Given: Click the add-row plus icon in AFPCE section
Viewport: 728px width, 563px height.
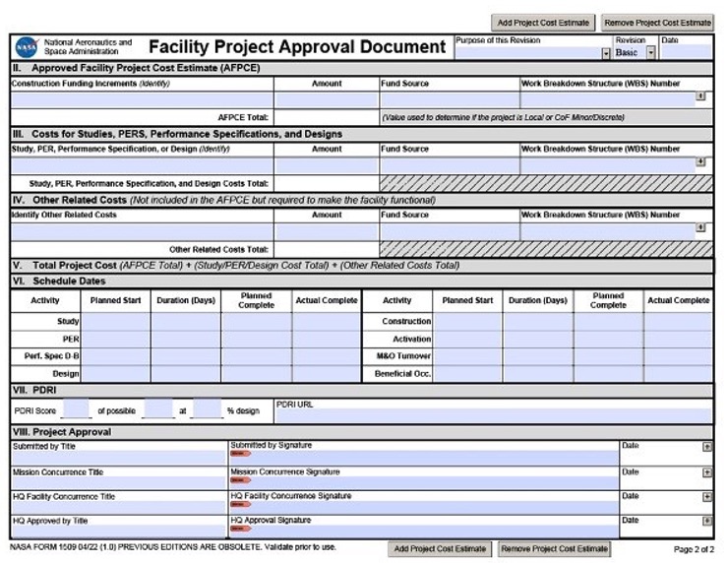Looking at the screenshot, I should (x=700, y=96).
